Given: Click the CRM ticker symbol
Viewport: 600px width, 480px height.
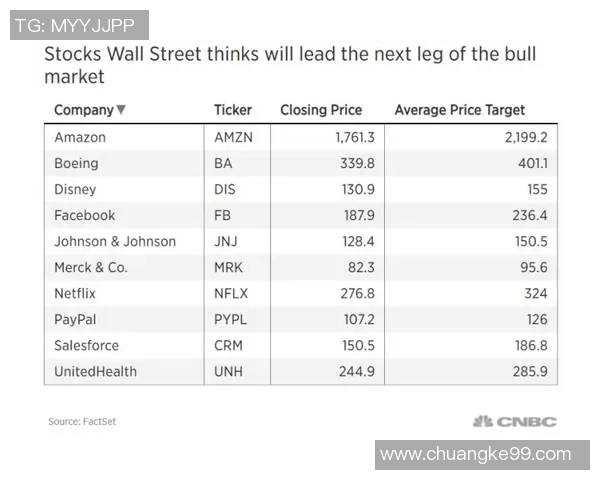Looking at the screenshot, I should click(230, 345).
